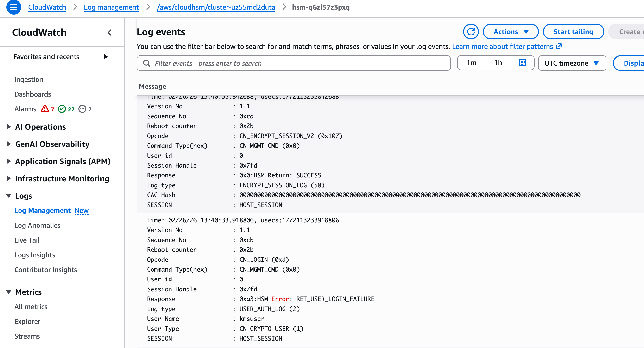Screen dimensions: 644x348
Task: Go to Logs Insights
Action: click(35, 255)
